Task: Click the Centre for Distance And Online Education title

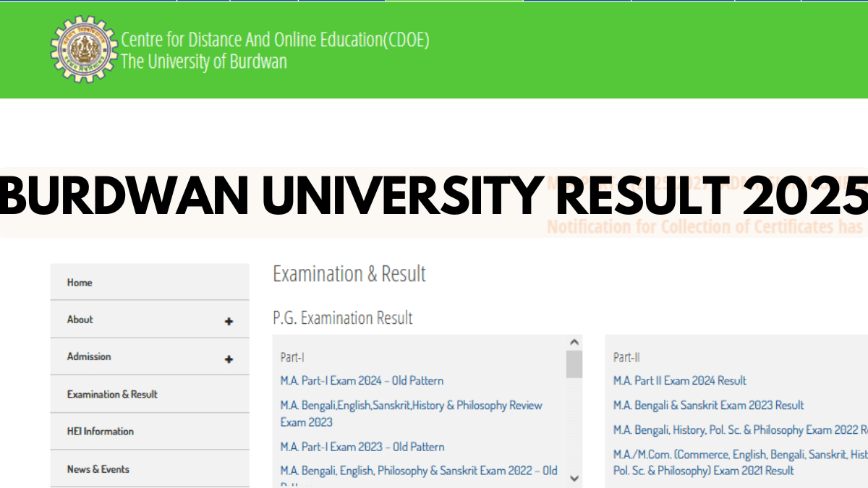Action: pos(275,40)
